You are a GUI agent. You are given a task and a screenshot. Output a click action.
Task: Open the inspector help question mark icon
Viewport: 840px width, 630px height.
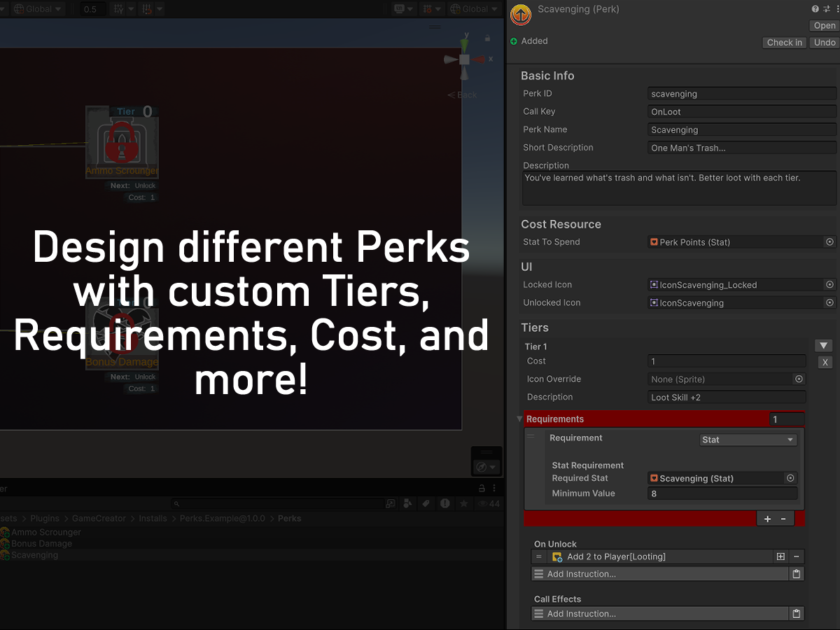tap(815, 9)
